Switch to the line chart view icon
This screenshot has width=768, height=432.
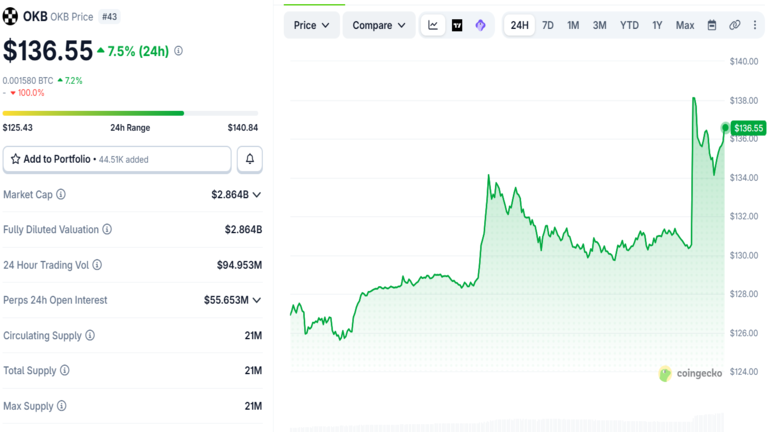click(x=433, y=25)
